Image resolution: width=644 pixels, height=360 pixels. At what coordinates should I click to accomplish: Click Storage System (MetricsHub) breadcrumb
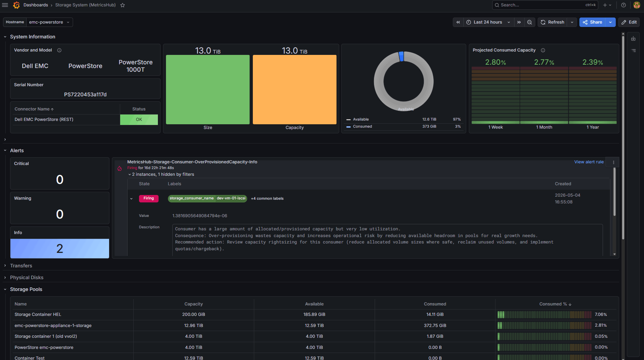tap(86, 5)
